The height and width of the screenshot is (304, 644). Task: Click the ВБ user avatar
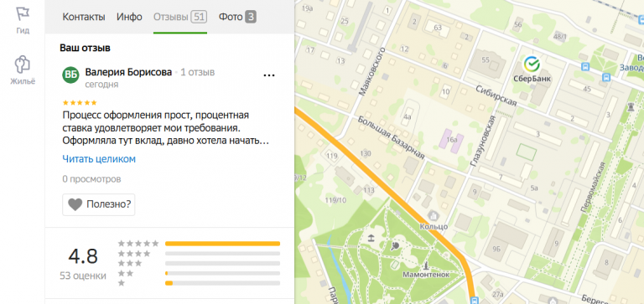(x=71, y=75)
